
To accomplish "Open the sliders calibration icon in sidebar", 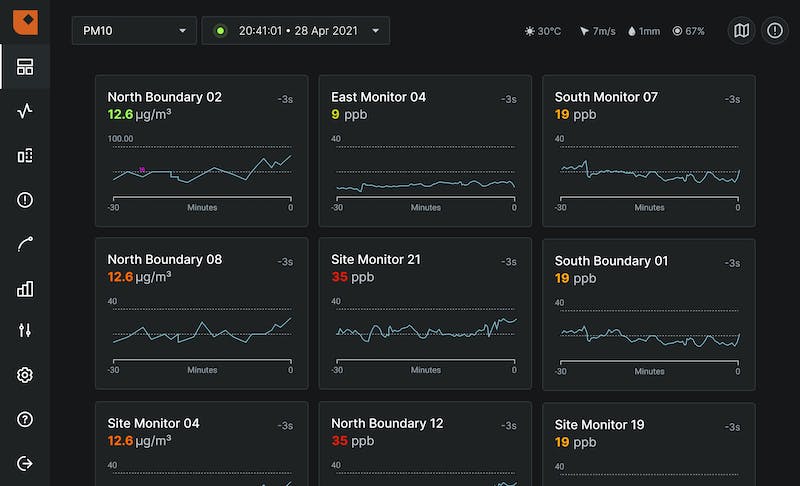I will (25, 330).
